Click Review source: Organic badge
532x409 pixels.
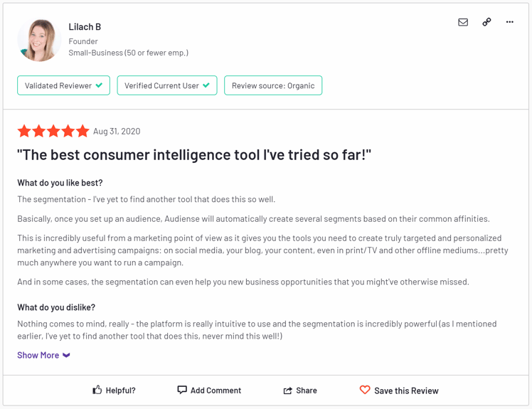[273, 85]
